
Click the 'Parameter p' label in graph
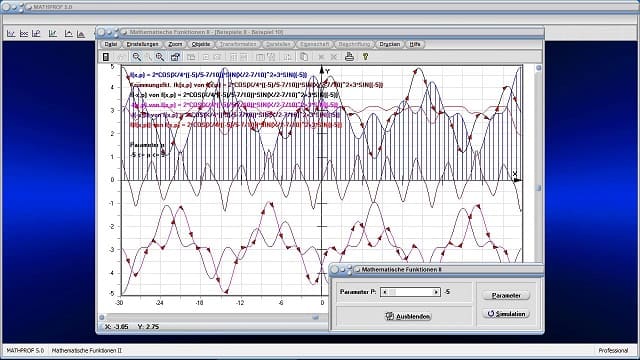click(147, 145)
